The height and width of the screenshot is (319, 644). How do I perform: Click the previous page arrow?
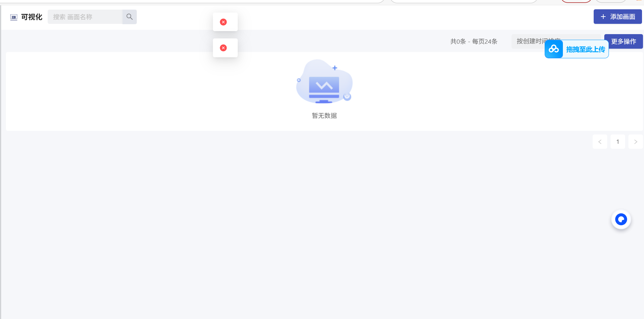coord(600,141)
